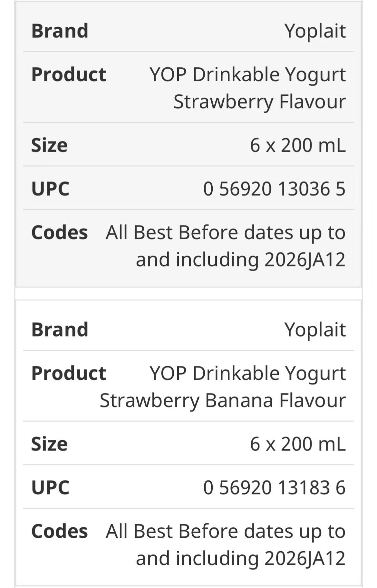Image resolution: width=377 pixels, height=588 pixels.
Task: Click the Codes label in the Strawberry Banana table
Action: pyautogui.click(x=59, y=531)
